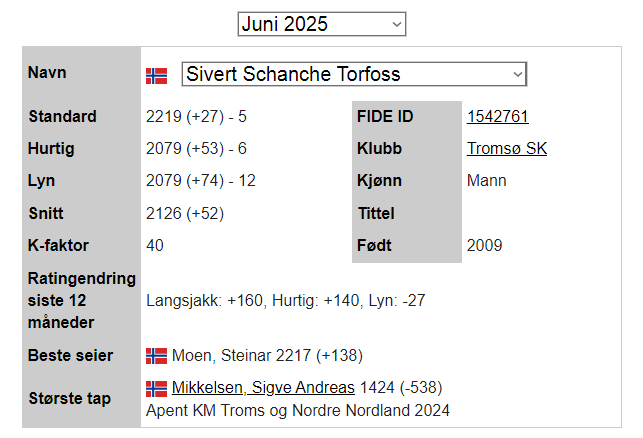Follow the Mikkelsen, Sigve Andreas link

(263, 388)
